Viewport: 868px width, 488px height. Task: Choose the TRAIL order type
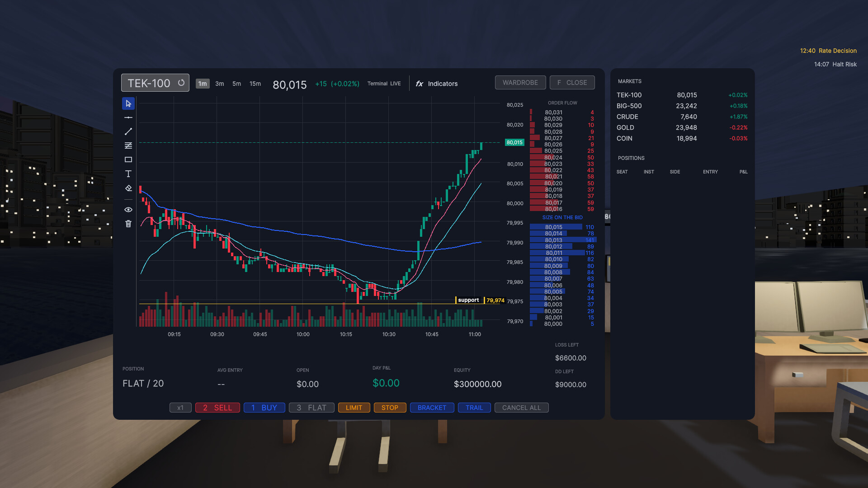tap(474, 408)
